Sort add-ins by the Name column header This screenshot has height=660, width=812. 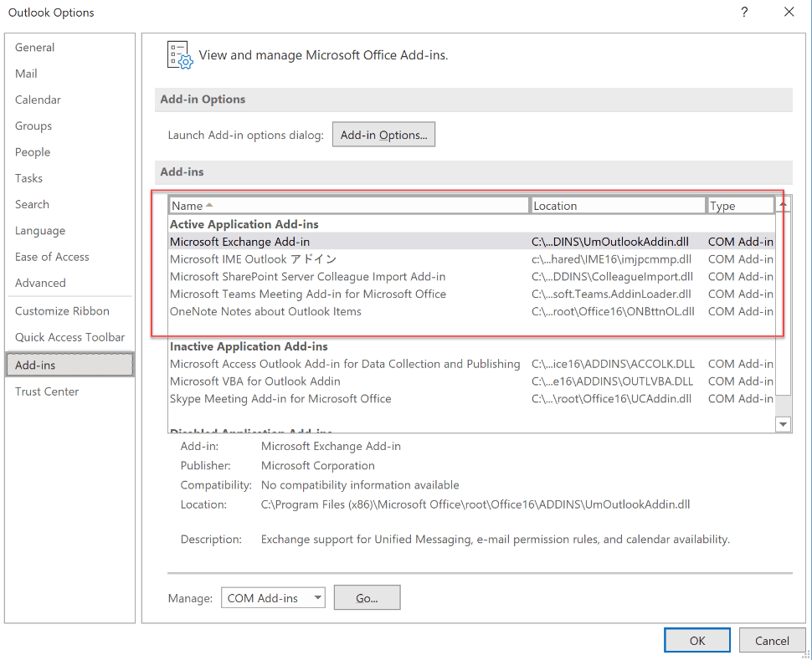(x=349, y=206)
